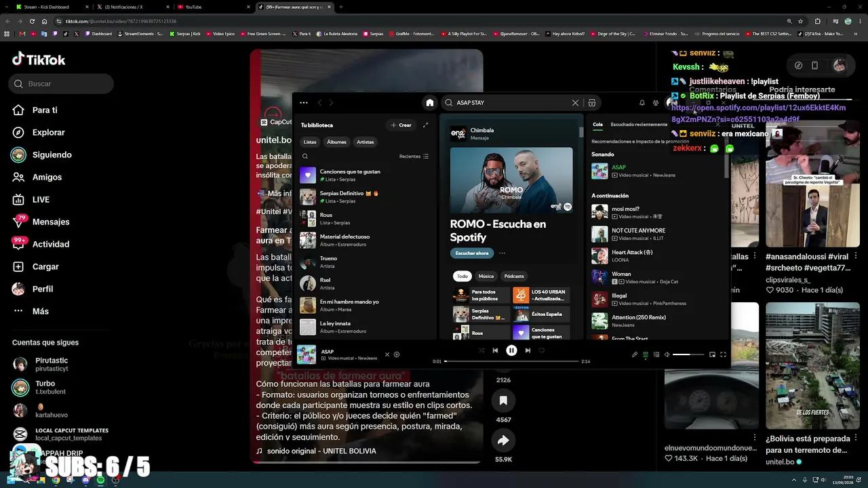Open the Material defectuoso album
The height and width of the screenshot is (488, 868).
[x=365, y=241]
